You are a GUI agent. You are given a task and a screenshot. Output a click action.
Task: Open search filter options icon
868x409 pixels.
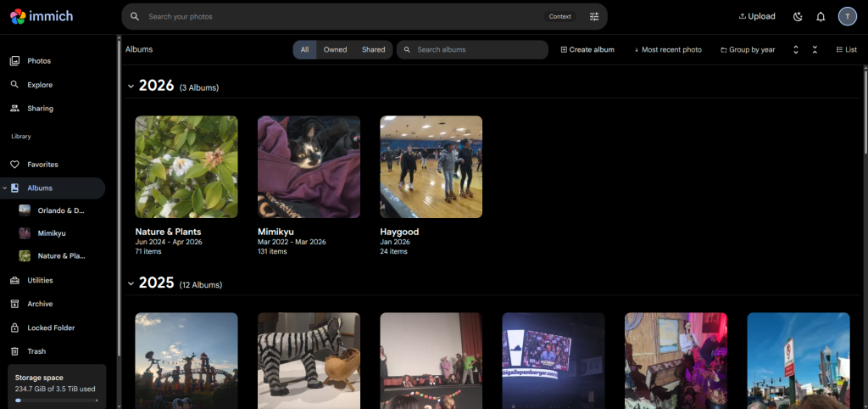[594, 16]
